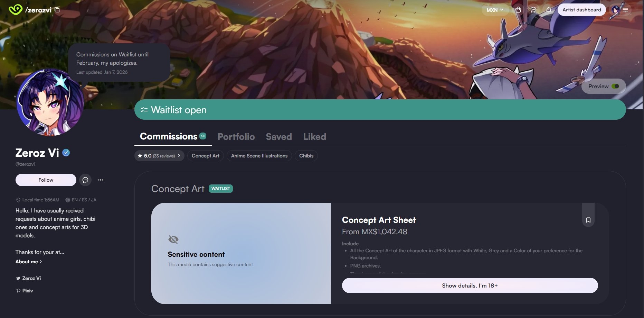Message Zeroz Vi via chat icon beside Follow
The width and height of the screenshot is (644, 318).
click(x=85, y=180)
